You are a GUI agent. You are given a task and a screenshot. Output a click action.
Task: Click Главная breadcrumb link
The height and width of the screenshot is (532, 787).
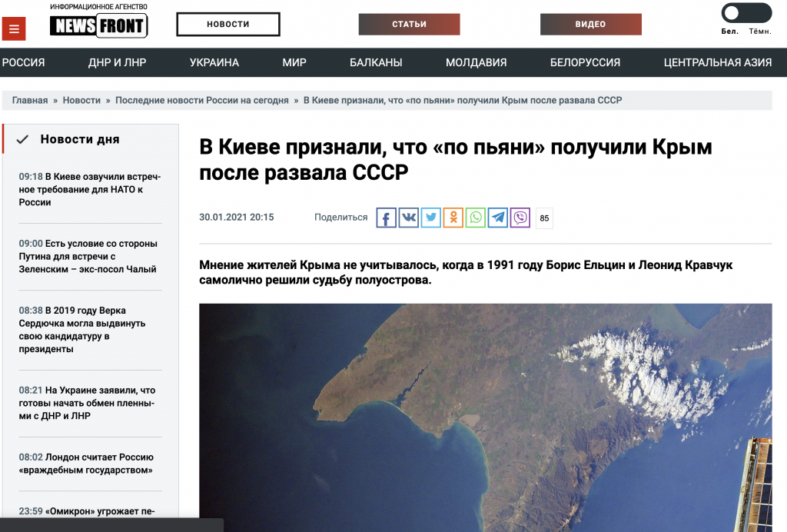pos(30,101)
